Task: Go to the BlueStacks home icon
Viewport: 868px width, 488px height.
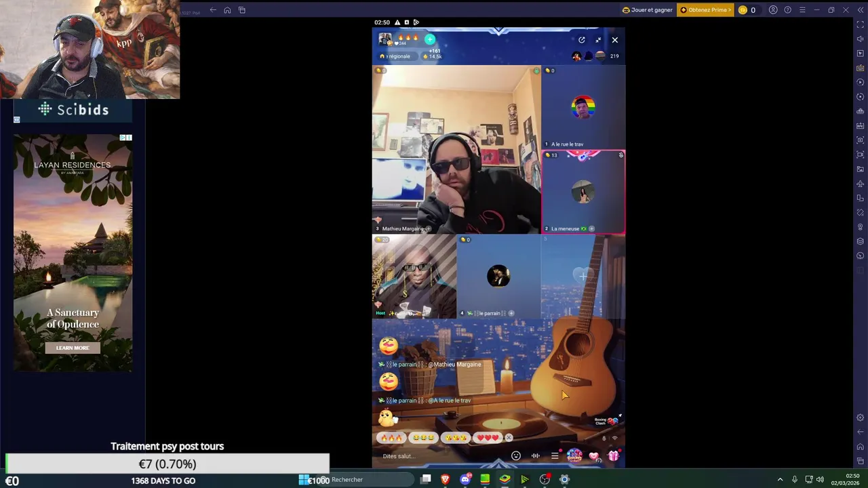Action: tap(227, 10)
